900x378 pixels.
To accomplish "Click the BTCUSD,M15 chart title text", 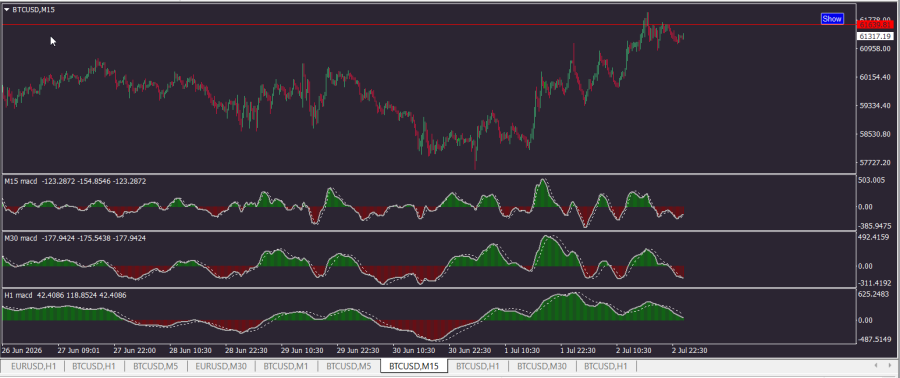I will tap(34, 10).
